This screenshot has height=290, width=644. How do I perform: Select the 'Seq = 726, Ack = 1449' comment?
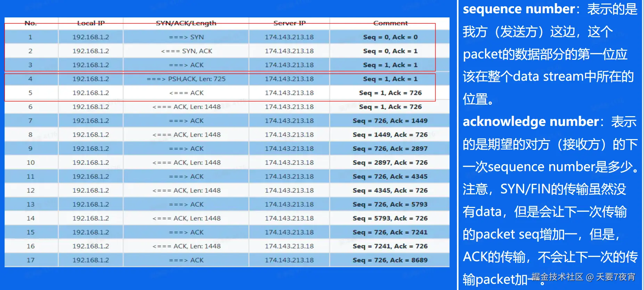click(390, 121)
